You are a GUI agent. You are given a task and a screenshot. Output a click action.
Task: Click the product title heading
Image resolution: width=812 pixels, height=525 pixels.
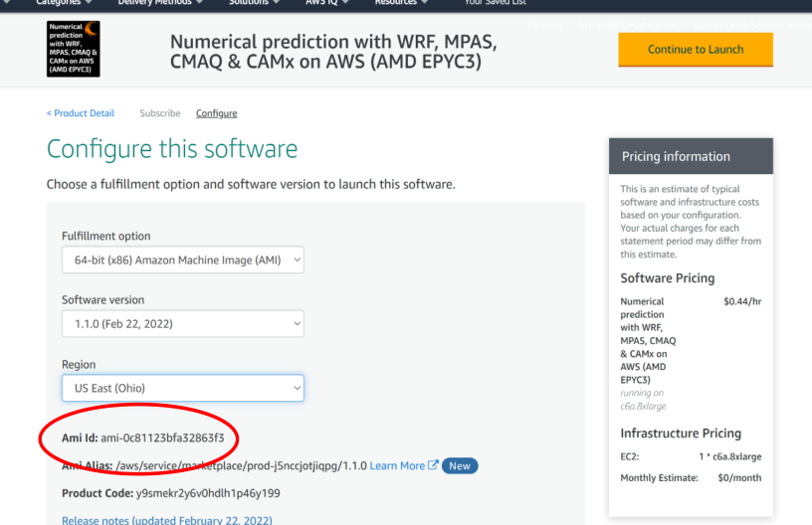pyautogui.click(x=333, y=52)
